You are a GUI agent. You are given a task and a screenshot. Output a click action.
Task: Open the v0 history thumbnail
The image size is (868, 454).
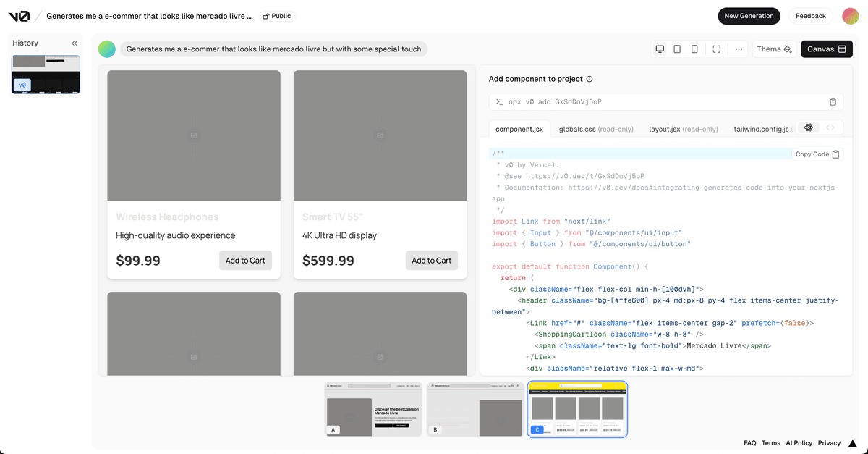45,74
